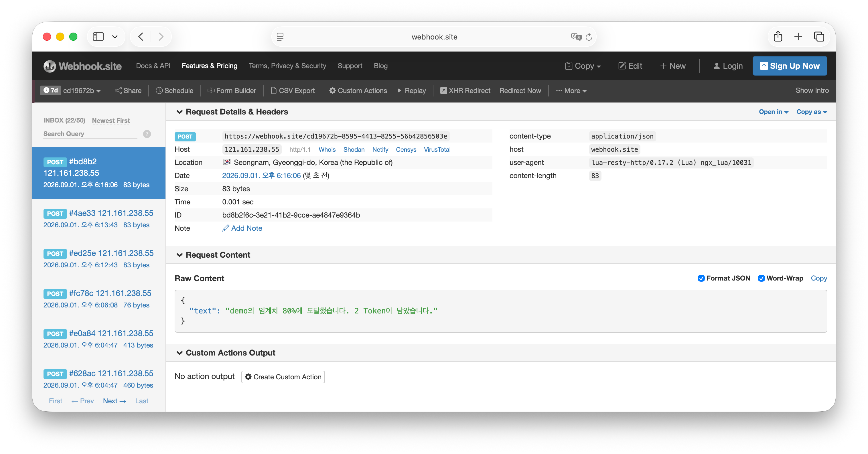Open the 'Copy as' dropdown
The image size is (868, 454).
[811, 112]
